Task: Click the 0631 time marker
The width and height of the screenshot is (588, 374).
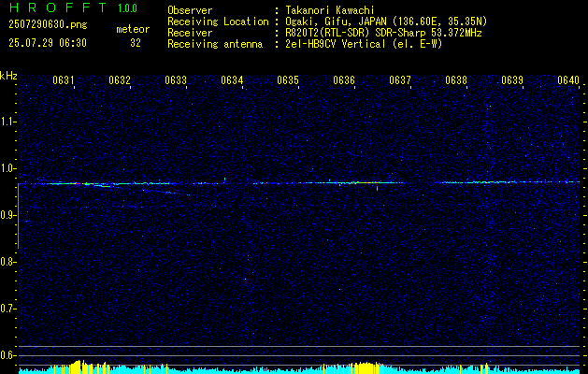Action: [x=64, y=80]
